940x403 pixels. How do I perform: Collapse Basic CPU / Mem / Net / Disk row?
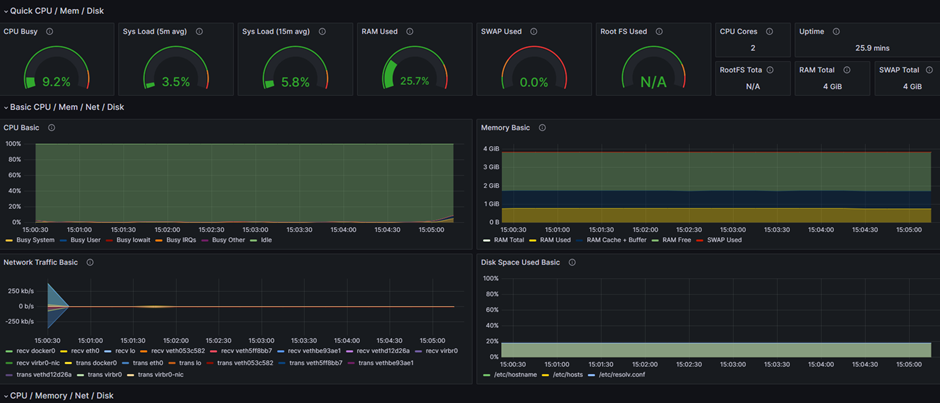66,107
